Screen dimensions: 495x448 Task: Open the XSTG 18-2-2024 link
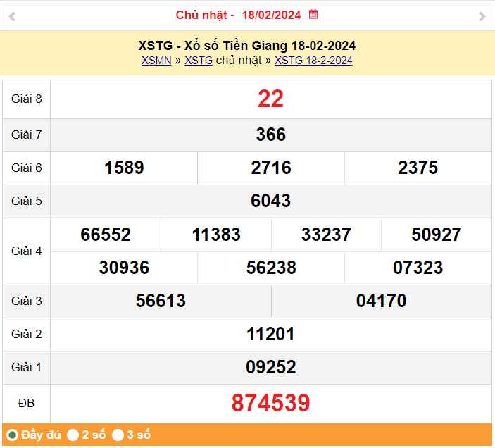pyautogui.click(x=313, y=61)
